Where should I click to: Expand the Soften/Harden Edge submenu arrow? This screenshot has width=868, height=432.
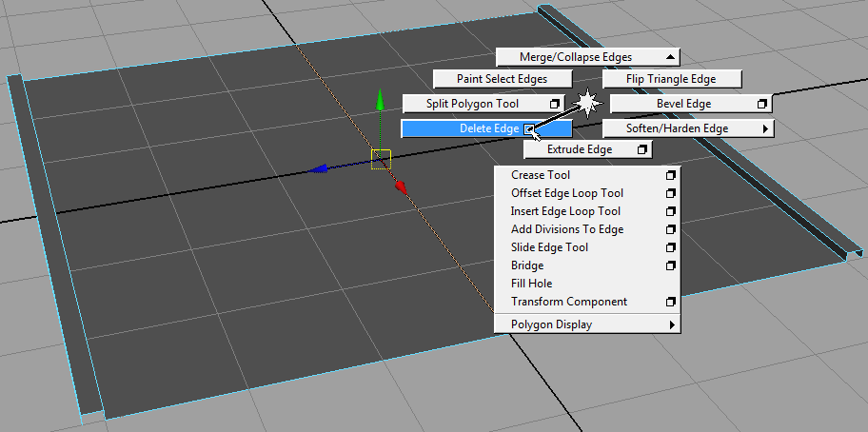click(764, 128)
